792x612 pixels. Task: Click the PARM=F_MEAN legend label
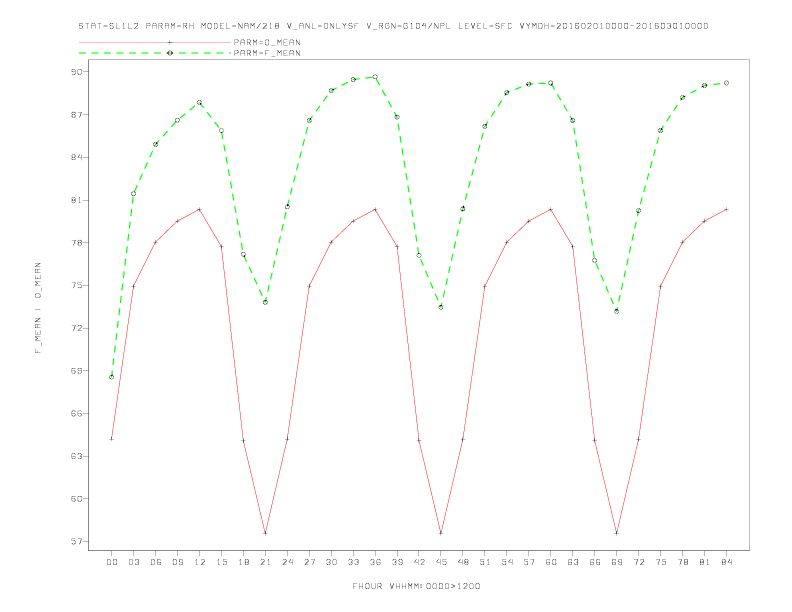coord(267,53)
